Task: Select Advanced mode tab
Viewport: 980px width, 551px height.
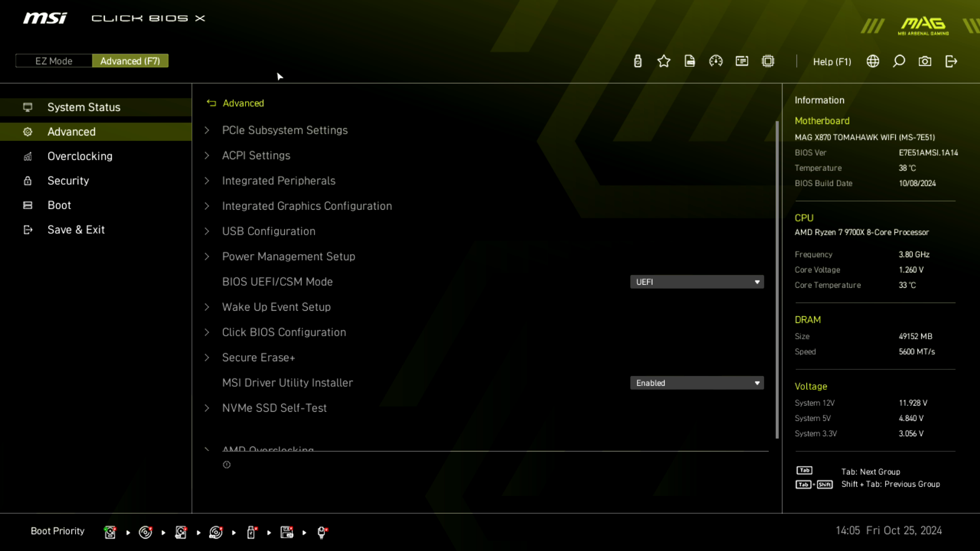Action: (130, 61)
